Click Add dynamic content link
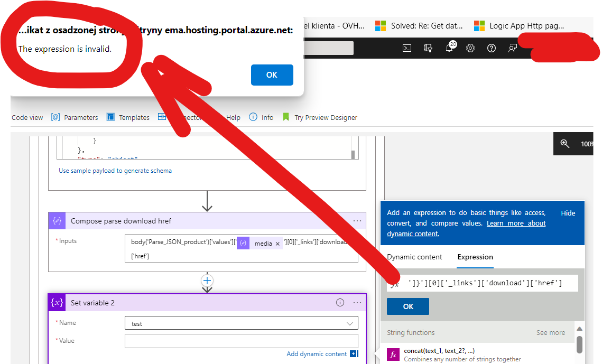 (x=317, y=353)
